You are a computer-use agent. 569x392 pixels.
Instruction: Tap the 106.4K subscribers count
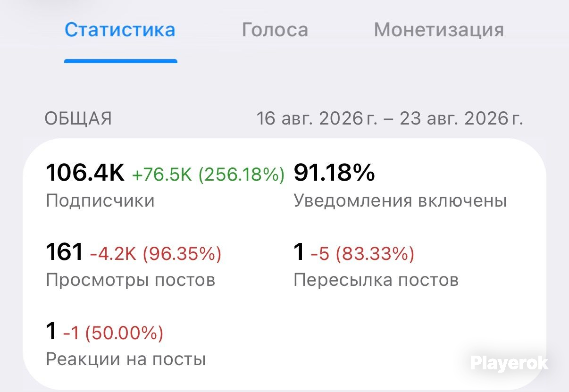(85, 173)
